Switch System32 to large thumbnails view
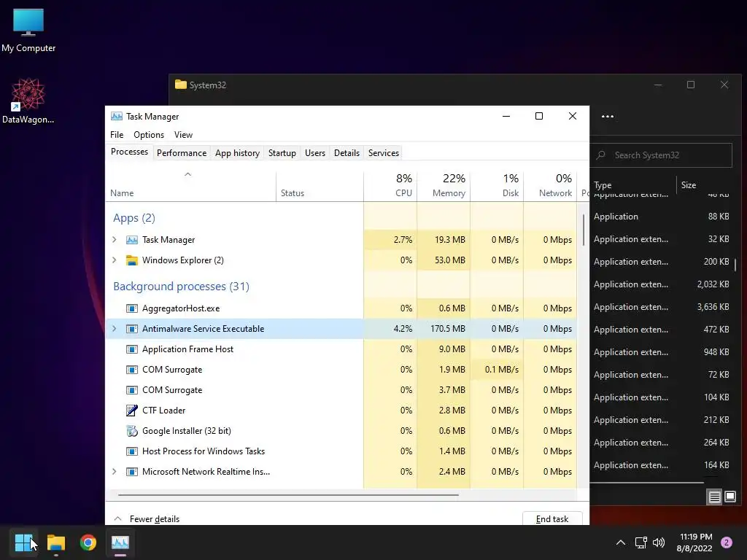Viewport: 747px width, 560px height. point(729,497)
